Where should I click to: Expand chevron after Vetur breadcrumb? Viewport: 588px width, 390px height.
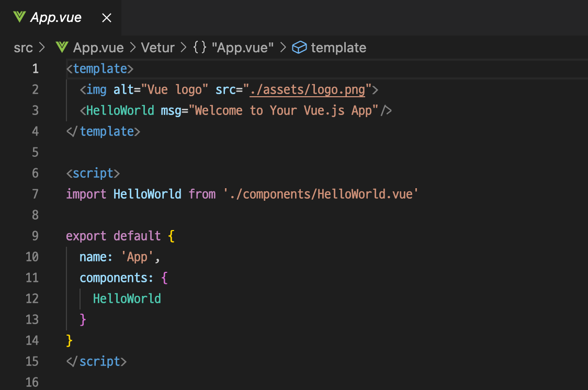click(x=184, y=47)
